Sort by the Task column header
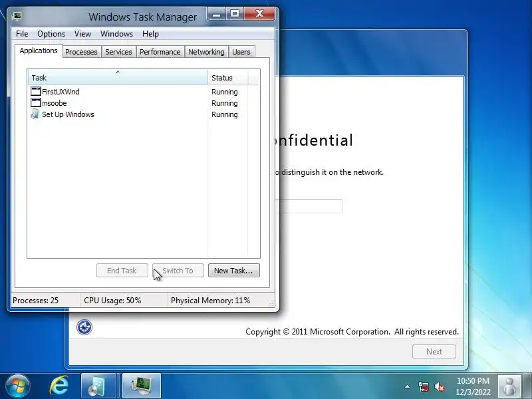Image resolution: width=532 pixels, height=399 pixels. (118, 78)
